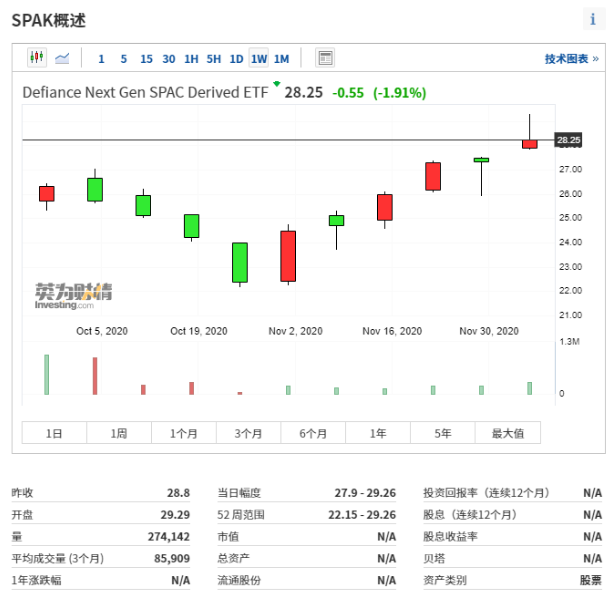Select the 15 minute interval
610x594 pixels.
[x=146, y=59]
